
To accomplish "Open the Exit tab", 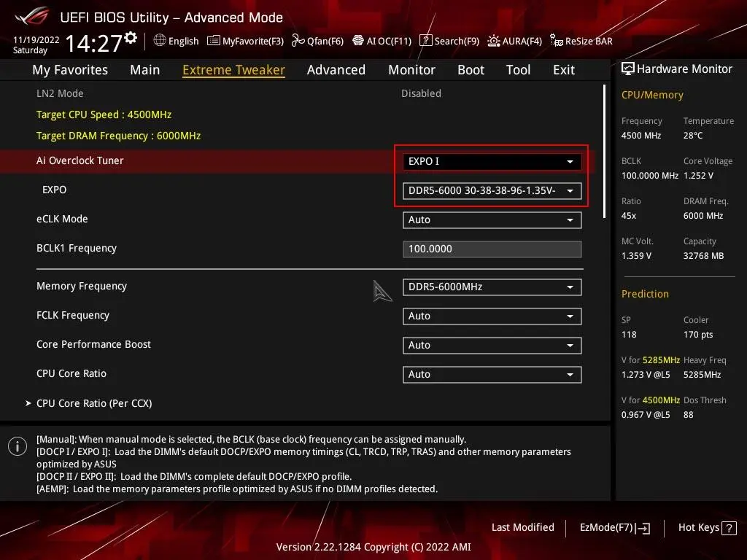I will pos(564,69).
